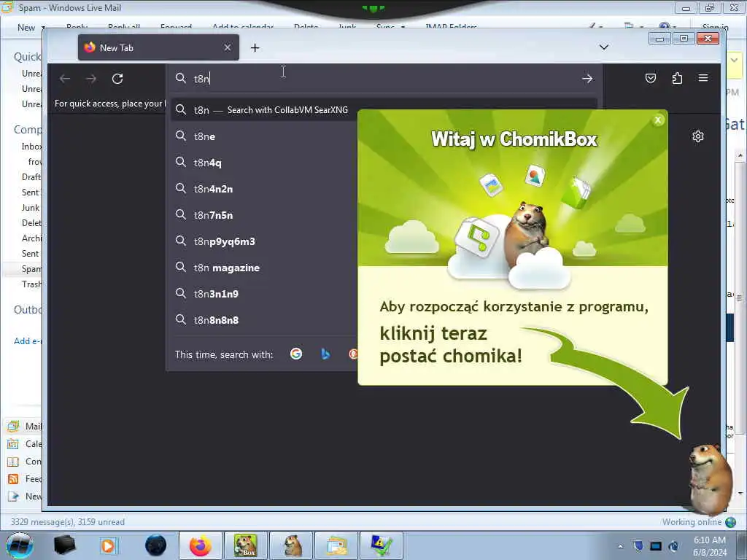Select Trash folder in Live Mail
Image resolution: width=747 pixels, height=560 pixels.
(31, 284)
